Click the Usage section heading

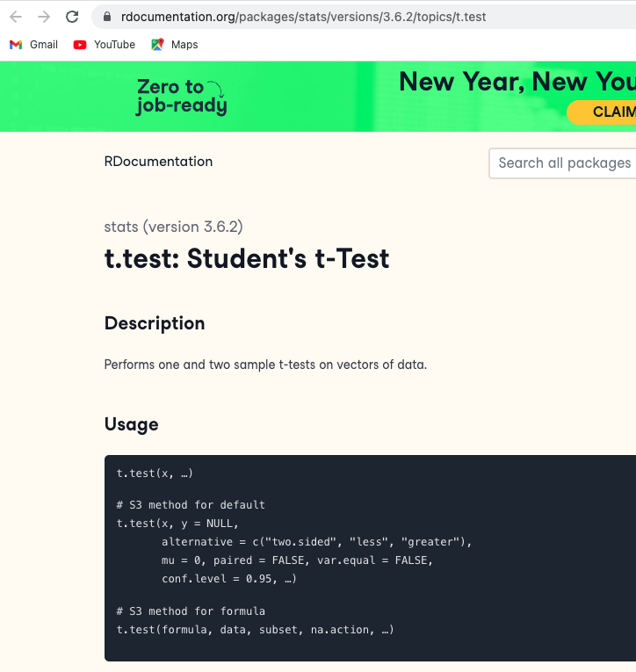click(x=131, y=424)
